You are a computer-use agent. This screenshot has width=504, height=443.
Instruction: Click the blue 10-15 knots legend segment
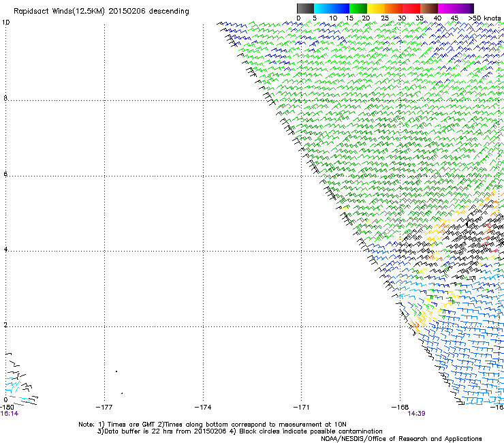341,8
